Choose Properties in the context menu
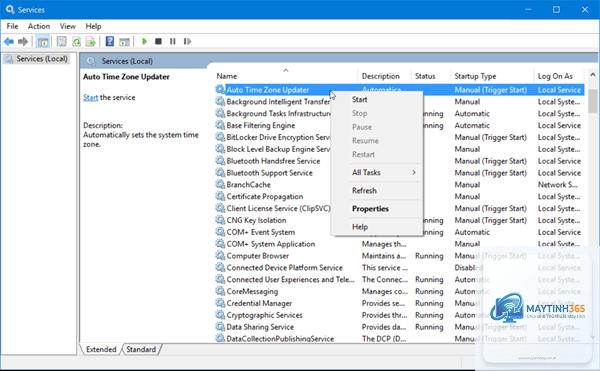The image size is (600, 371). pos(377,209)
